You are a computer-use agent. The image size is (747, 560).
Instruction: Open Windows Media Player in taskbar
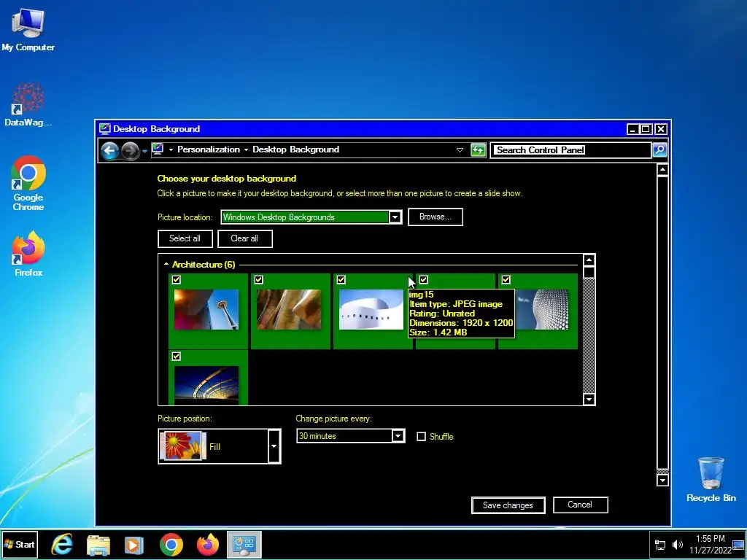click(134, 545)
